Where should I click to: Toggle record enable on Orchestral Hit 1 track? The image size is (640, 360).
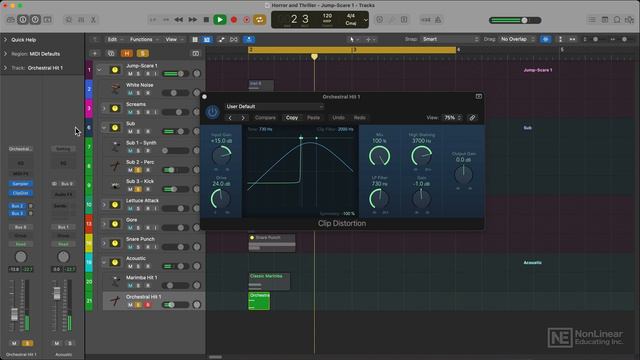point(147,305)
